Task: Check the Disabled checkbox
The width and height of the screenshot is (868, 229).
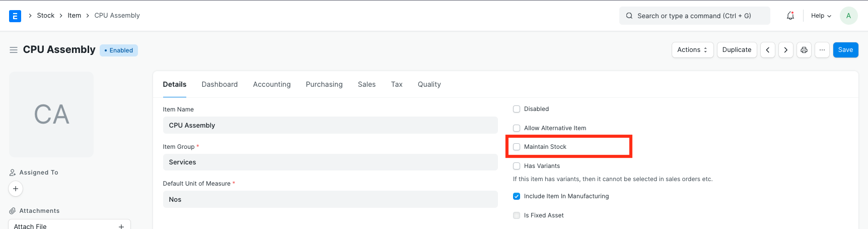Action: tap(517, 109)
